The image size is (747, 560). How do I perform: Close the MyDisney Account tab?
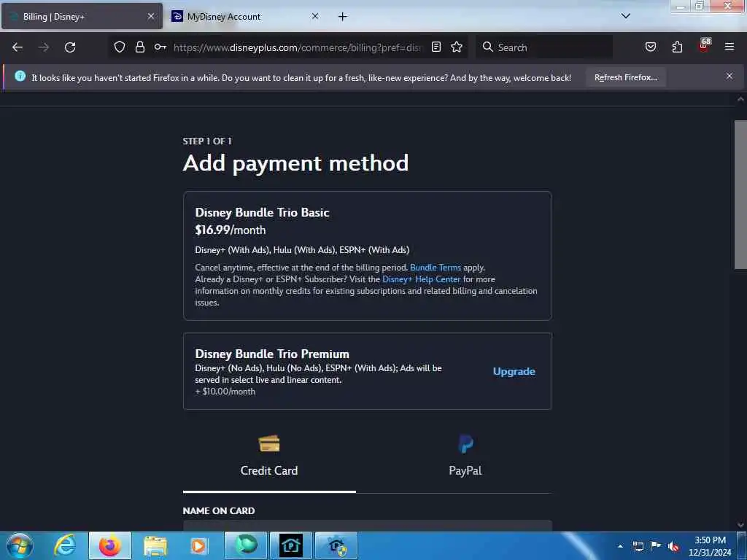[315, 16]
